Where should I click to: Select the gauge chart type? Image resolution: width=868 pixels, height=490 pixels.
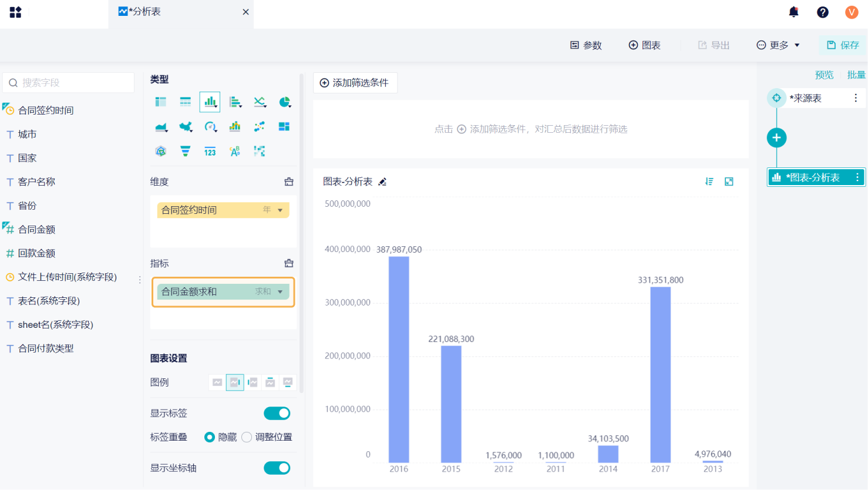(x=210, y=127)
